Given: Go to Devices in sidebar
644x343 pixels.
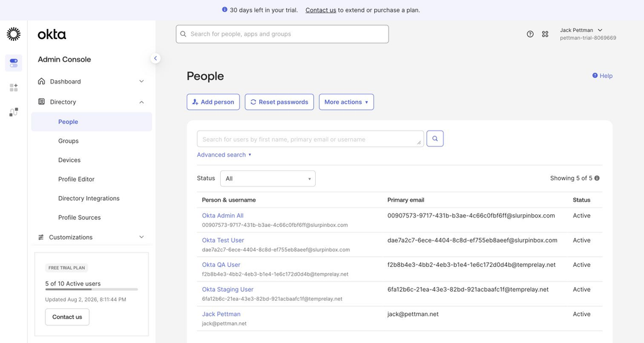Looking at the screenshot, I should point(69,160).
